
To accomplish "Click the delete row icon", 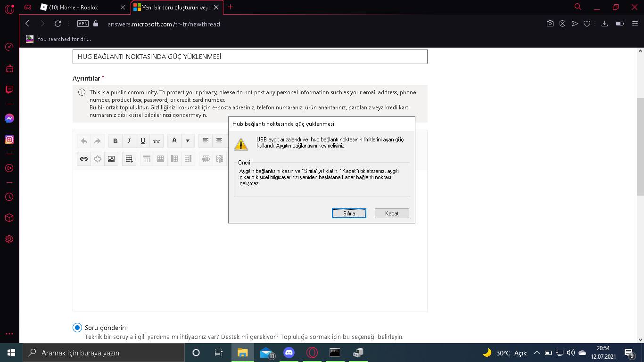I will point(206,159).
